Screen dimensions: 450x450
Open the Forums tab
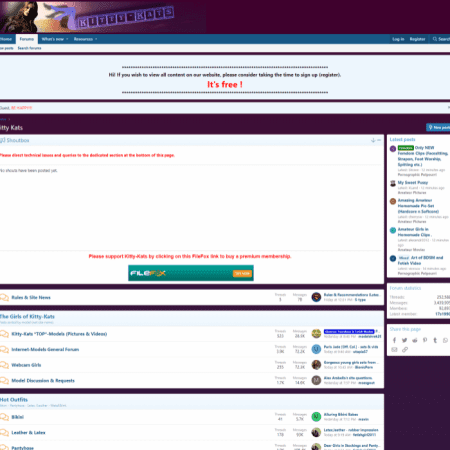pos(27,39)
